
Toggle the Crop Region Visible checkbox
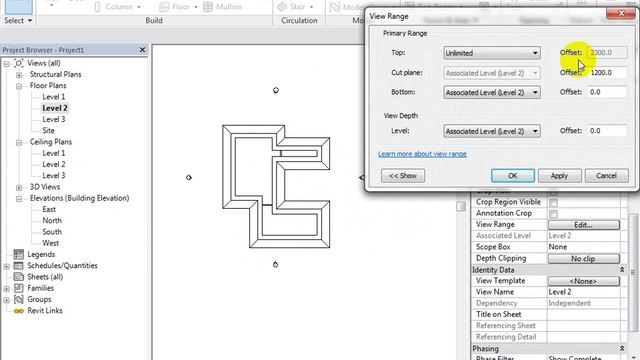click(553, 202)
